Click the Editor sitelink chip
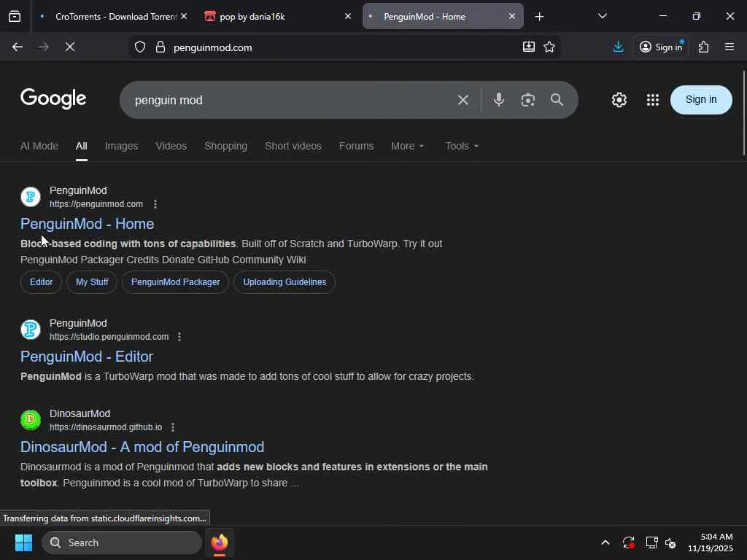 pos(41,282)
